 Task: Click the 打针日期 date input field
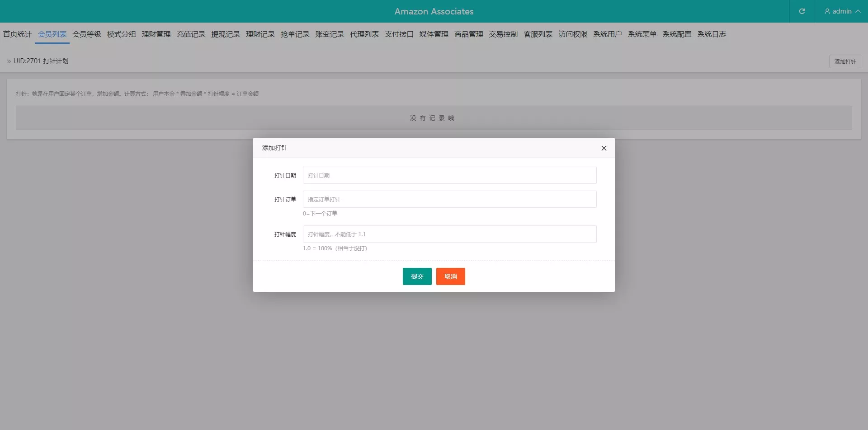click(x=449, y=175)
